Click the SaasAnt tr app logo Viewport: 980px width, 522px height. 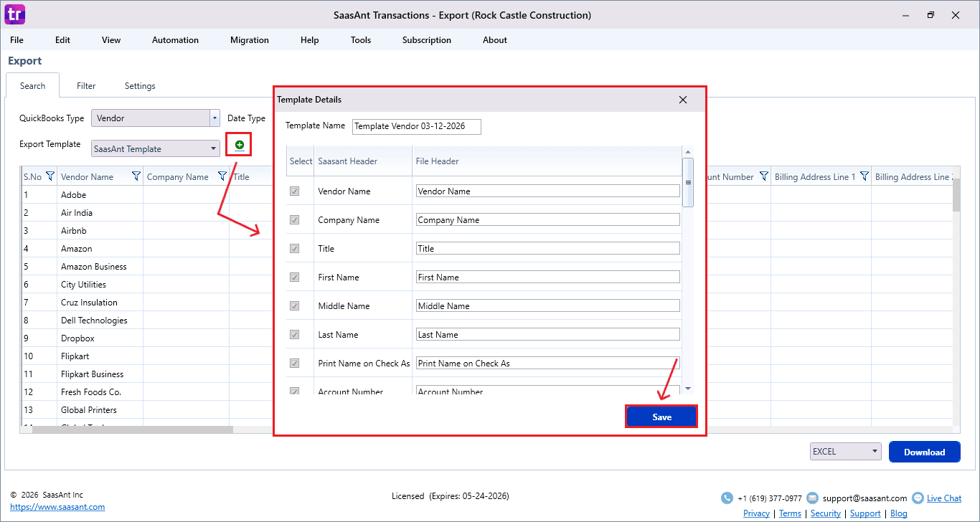click(15, 14)
